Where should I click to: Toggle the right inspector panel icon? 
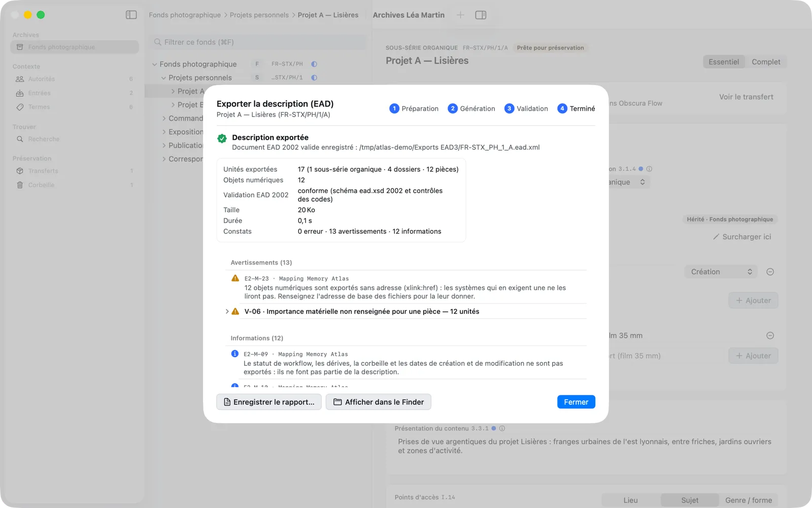(x=481, y=15)
